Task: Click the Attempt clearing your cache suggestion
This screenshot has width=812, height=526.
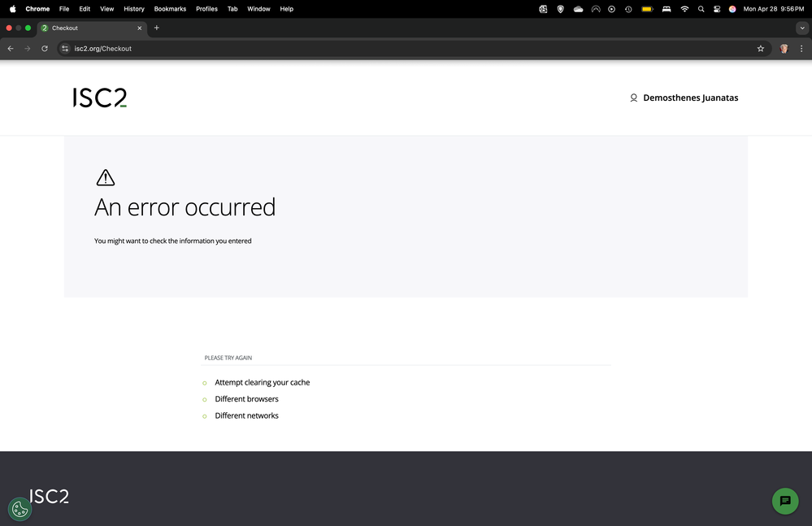Action: pos(262,382)
